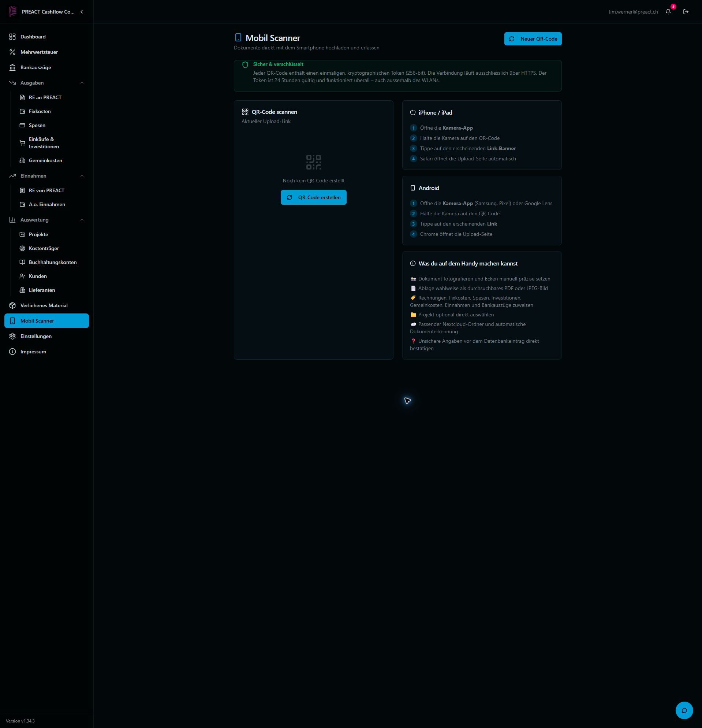Viewport: 702px width, 728px height.
Task: Click 'Aktueller Upload-Link' text
Action: coord(266,122)
